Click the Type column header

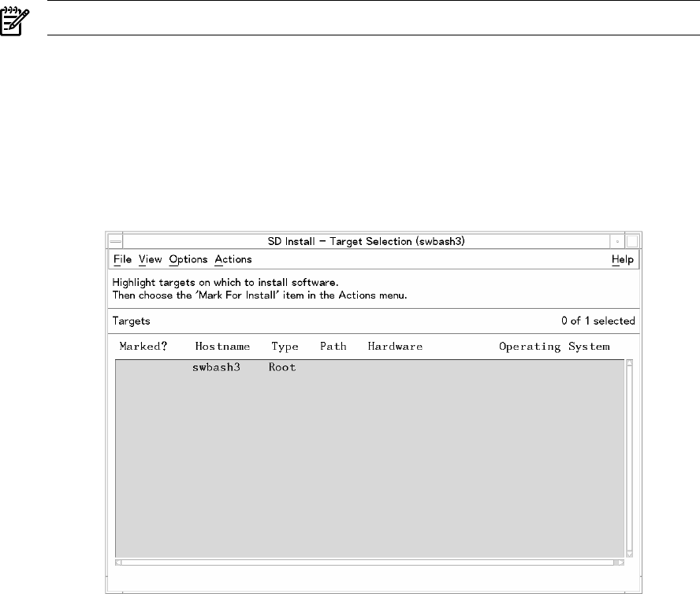click(x=285, y=347)
